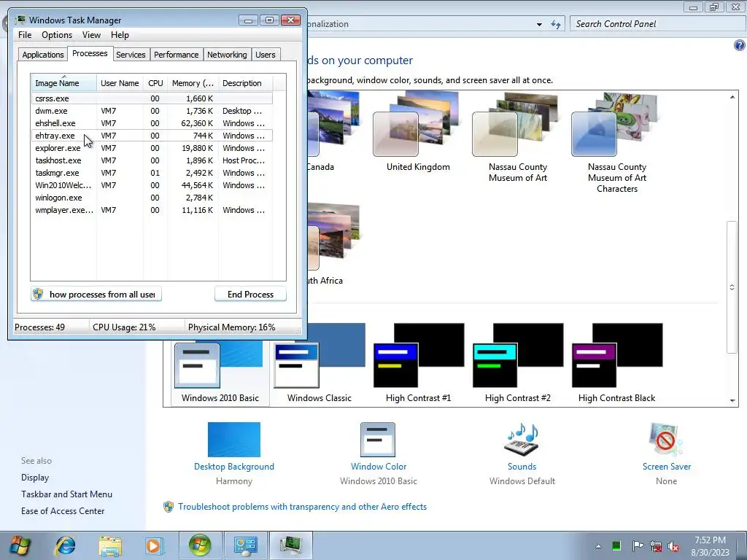Image resolution: width=747 pixels, height=560 pixels.
Task: Open Desktop Background settings icon
Action: click(x=234, y=440)
